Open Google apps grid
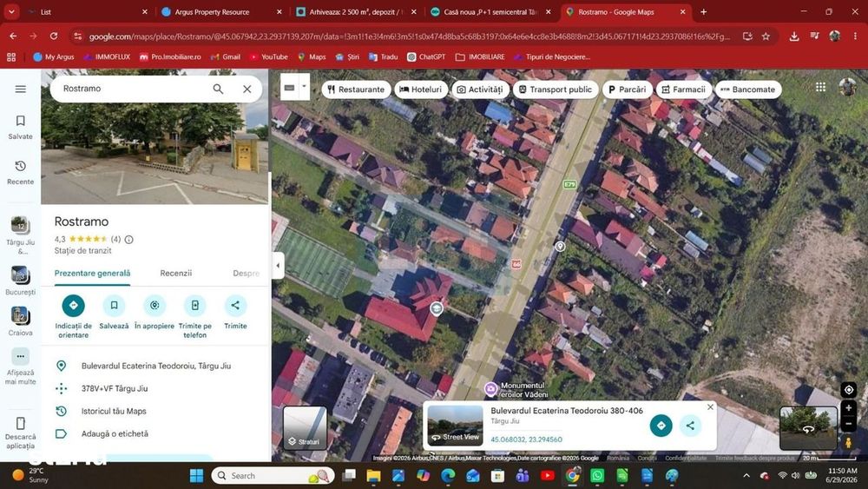 [821, 87]
